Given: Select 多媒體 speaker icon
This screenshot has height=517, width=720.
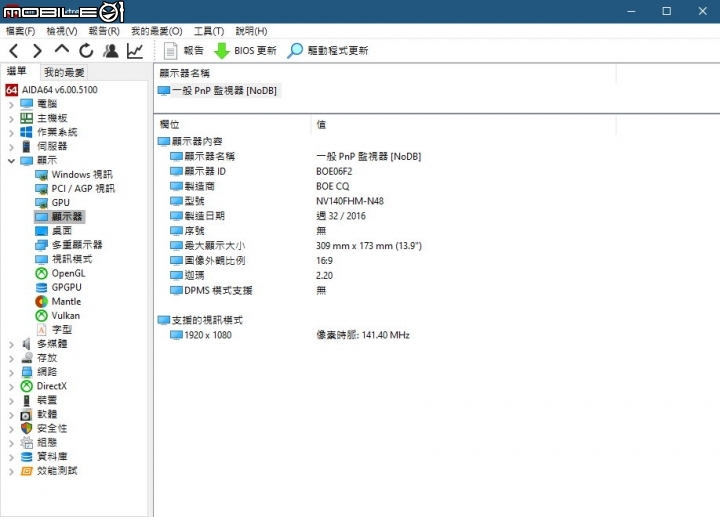Looking at the screenshot, I should 27,344.
